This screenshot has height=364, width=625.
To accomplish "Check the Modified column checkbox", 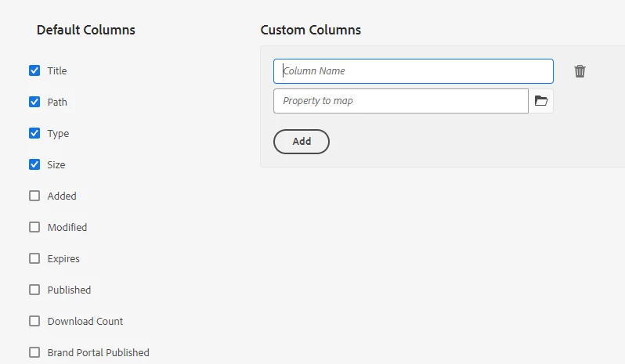I will coord(34,227).
